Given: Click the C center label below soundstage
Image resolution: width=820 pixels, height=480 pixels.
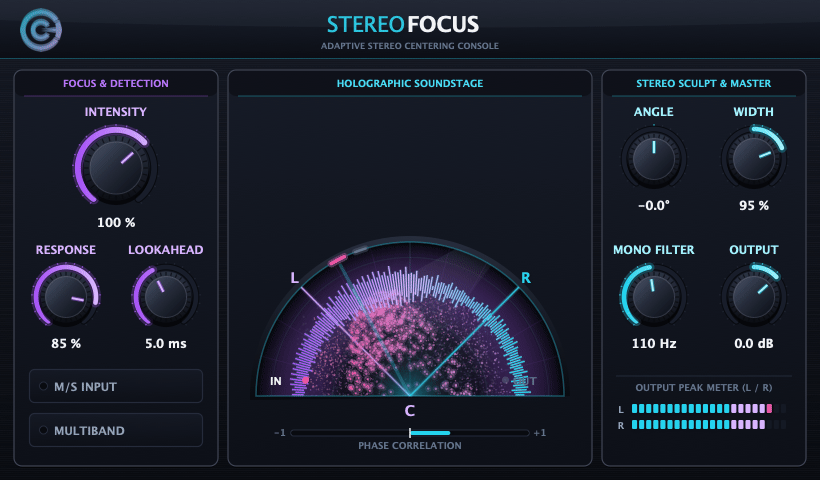Looking at the screenshot, I should click(x=409, y=411).
